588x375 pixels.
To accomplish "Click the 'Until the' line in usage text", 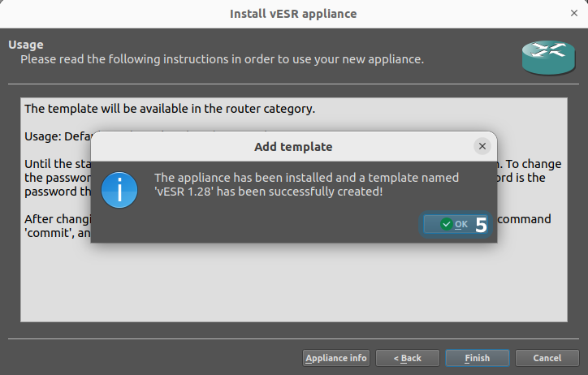I will pos(54,163).
